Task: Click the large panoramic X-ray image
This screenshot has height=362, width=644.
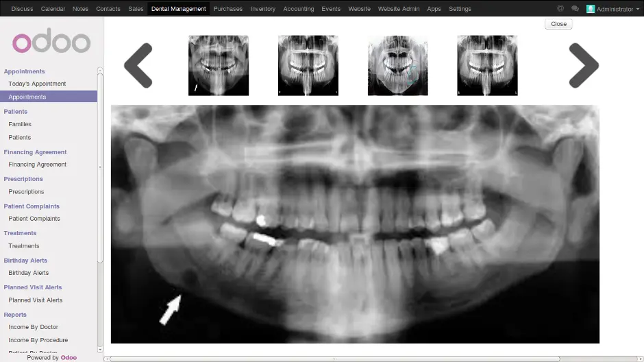Action: pos(355,224)
